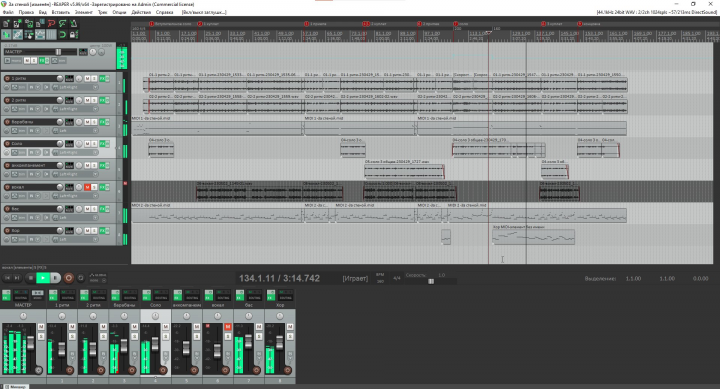Open the Трек menu

pos(102,12)
